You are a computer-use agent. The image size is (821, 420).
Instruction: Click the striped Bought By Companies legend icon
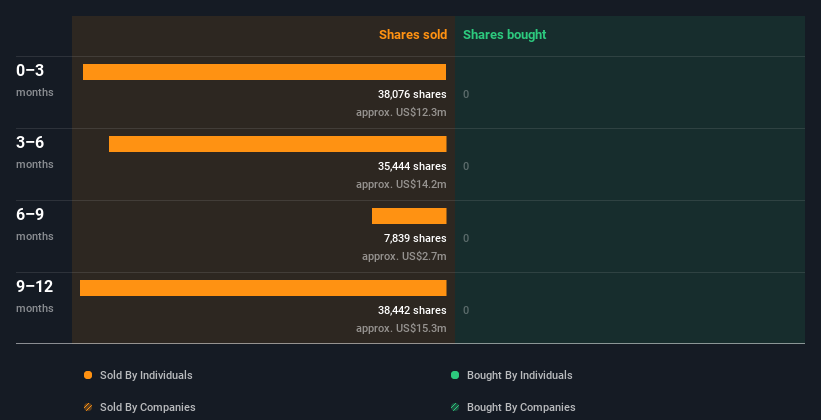coord(455,407)
